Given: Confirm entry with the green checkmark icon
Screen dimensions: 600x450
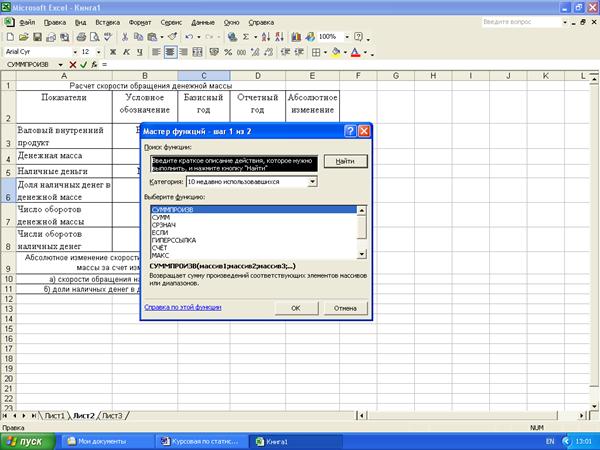Looking at the screenshot, I should (x=84, y=64).
